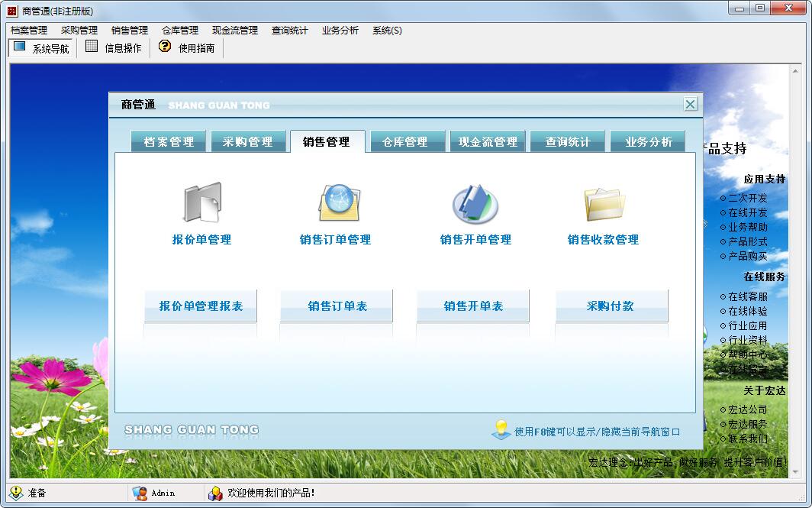The width and height of the screenshot is (812, 508).
Task: Click the 报价单管理报表 button
Action: tap(201, 306)
